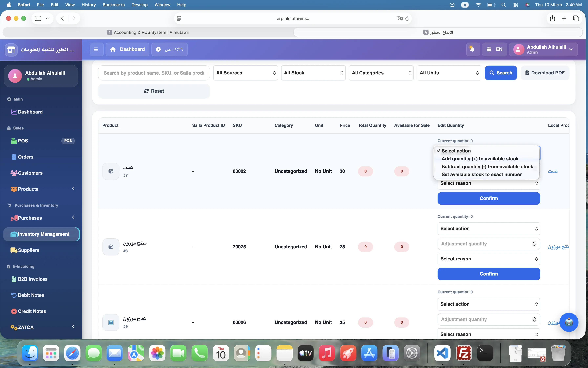Screen dimensions: 588x368
Task: Open Launchpad from the Dock
Action: pyautogui.click(x=51, y=353)
